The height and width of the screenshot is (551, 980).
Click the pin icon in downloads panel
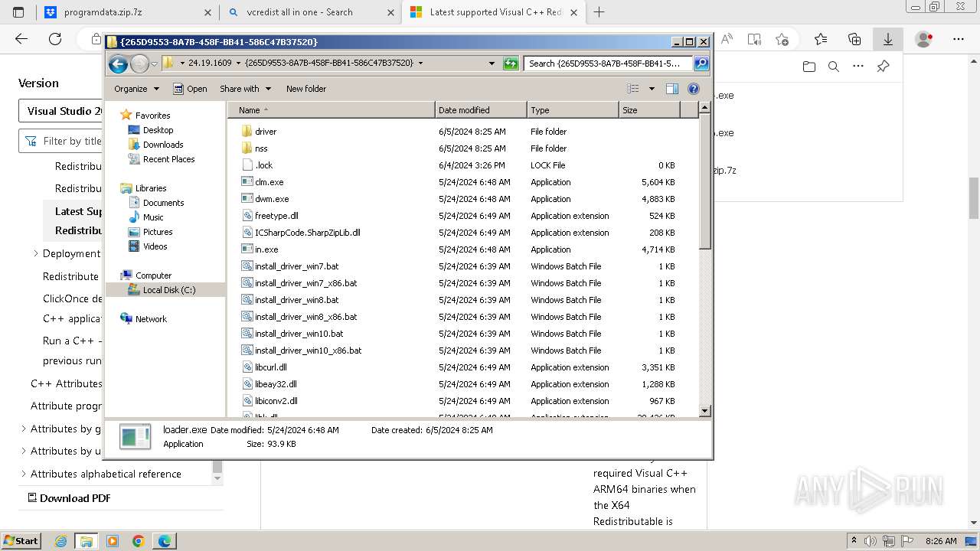883,67
